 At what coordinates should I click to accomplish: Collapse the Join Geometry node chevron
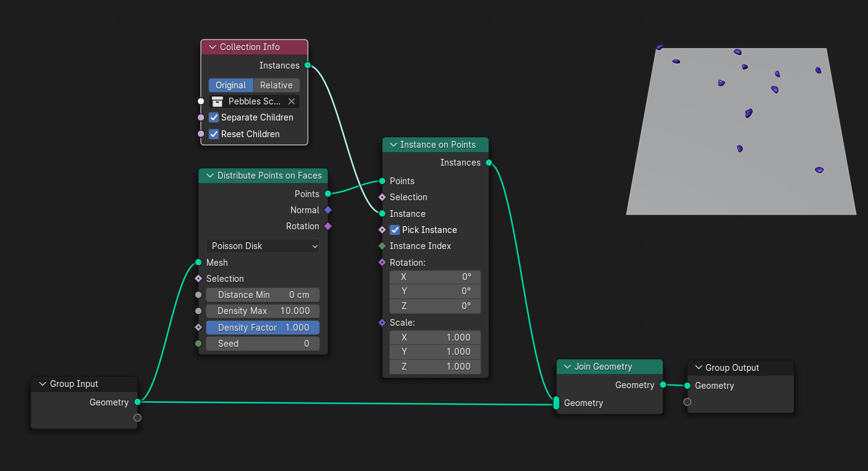tap(567, 367)
